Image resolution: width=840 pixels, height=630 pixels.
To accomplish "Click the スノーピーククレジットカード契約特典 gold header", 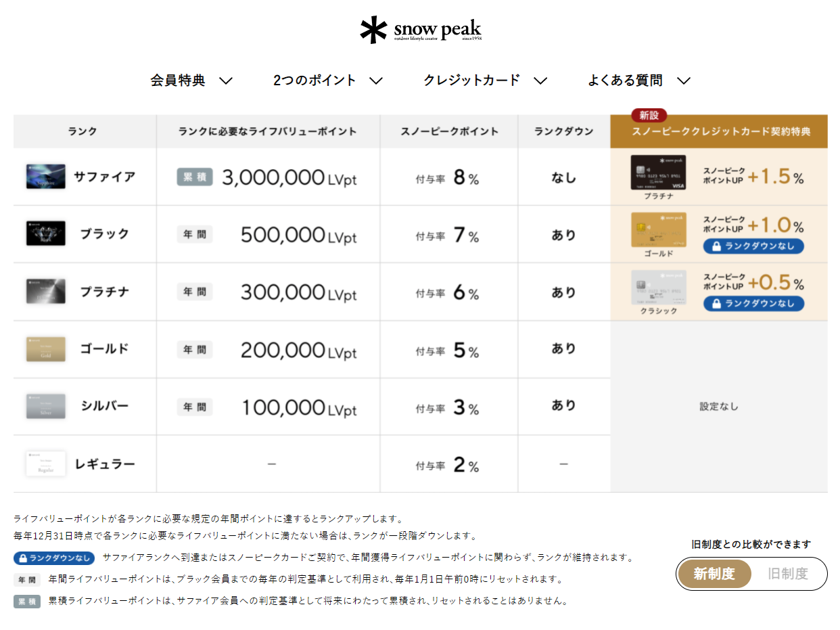I will click(x=719, y=132).
